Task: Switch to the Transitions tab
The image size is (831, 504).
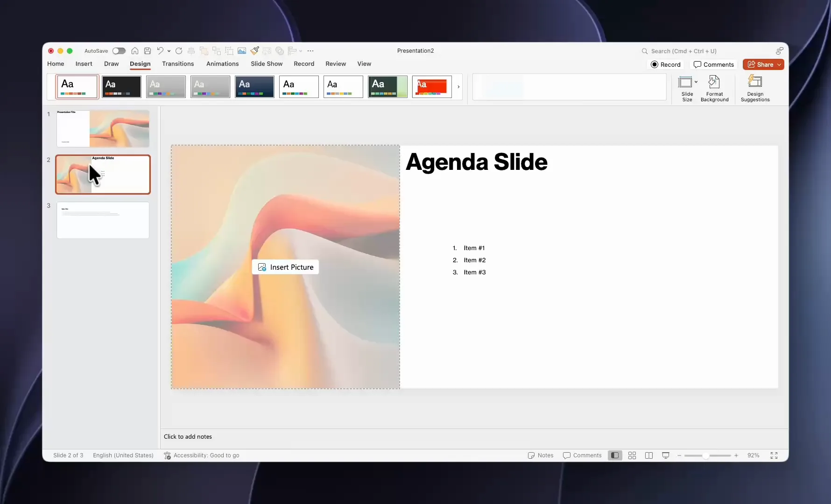Action: [x=178, y=64]
